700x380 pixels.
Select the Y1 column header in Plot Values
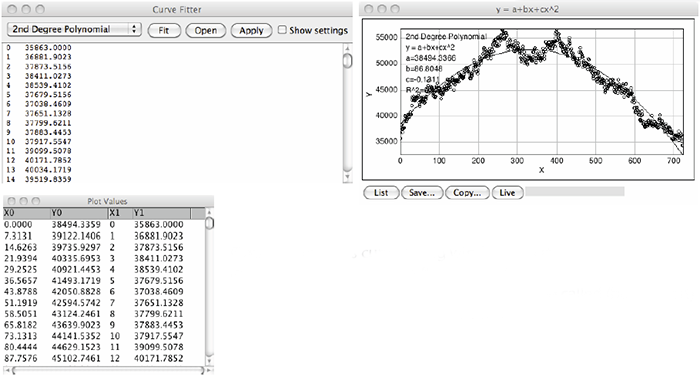(161, 213)
